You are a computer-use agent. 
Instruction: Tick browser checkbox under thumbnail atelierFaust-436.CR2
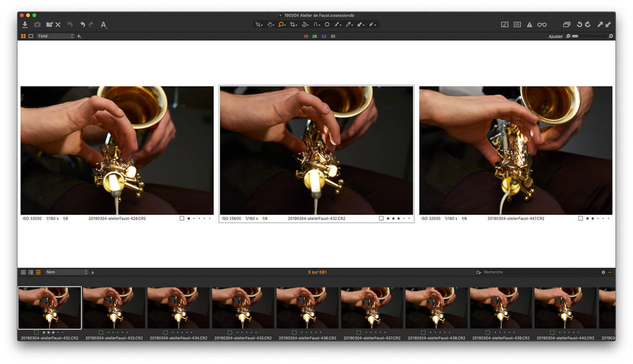tap(294, 332)
